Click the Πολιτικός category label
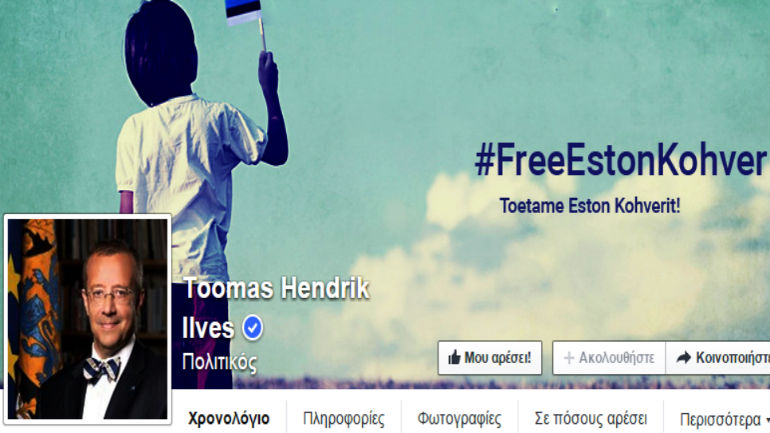 pyautogui.click(x=220, y=363)
